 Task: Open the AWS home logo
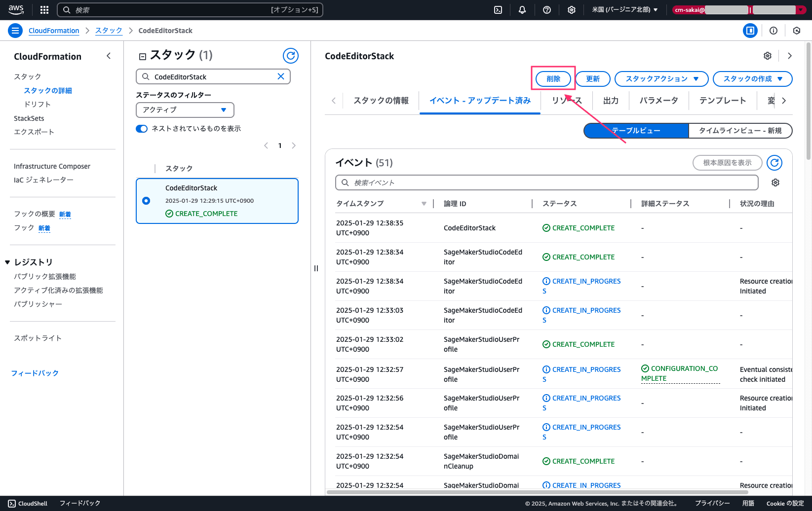[x=16, y=9]
